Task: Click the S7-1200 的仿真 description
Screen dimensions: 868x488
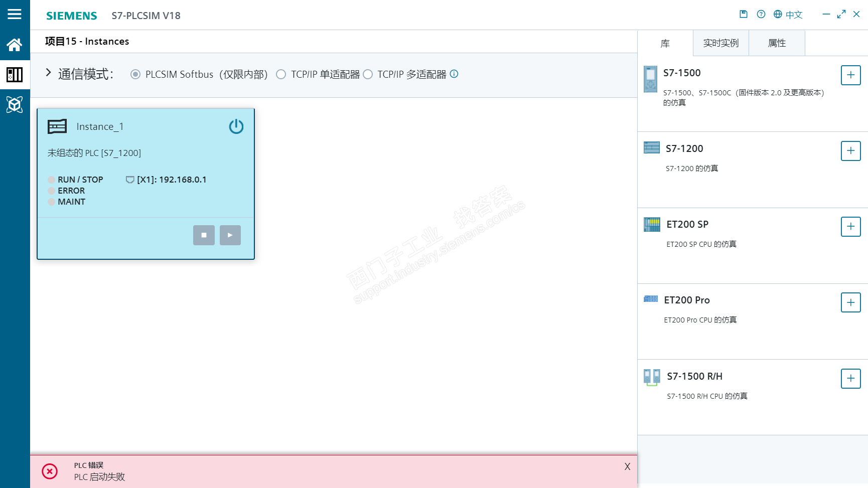Action: tap(692, 169)
